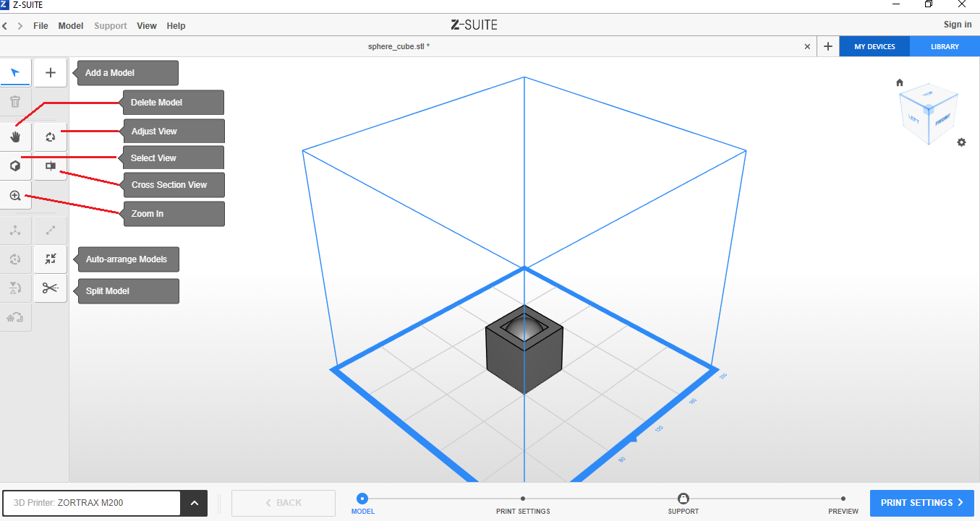Select the arrow selection tool
Screen dimensions: 980x521
tap(15, 72)
